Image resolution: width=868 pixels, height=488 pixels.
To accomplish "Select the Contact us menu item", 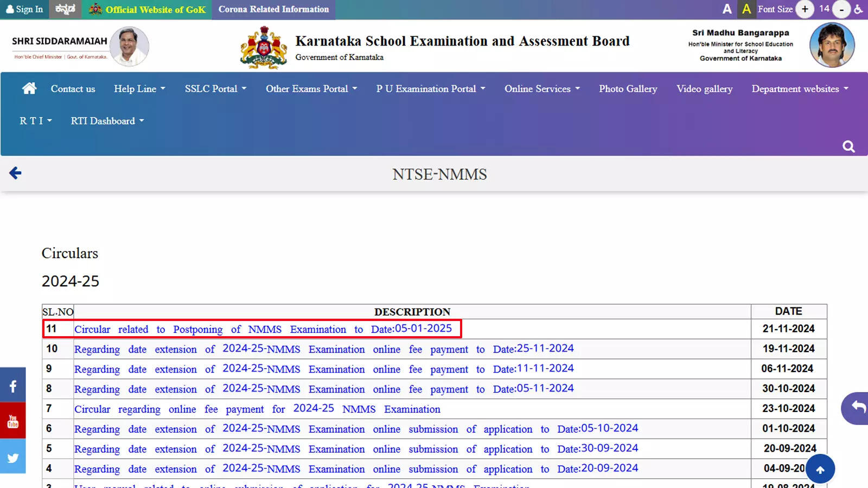I will (73, 88).
